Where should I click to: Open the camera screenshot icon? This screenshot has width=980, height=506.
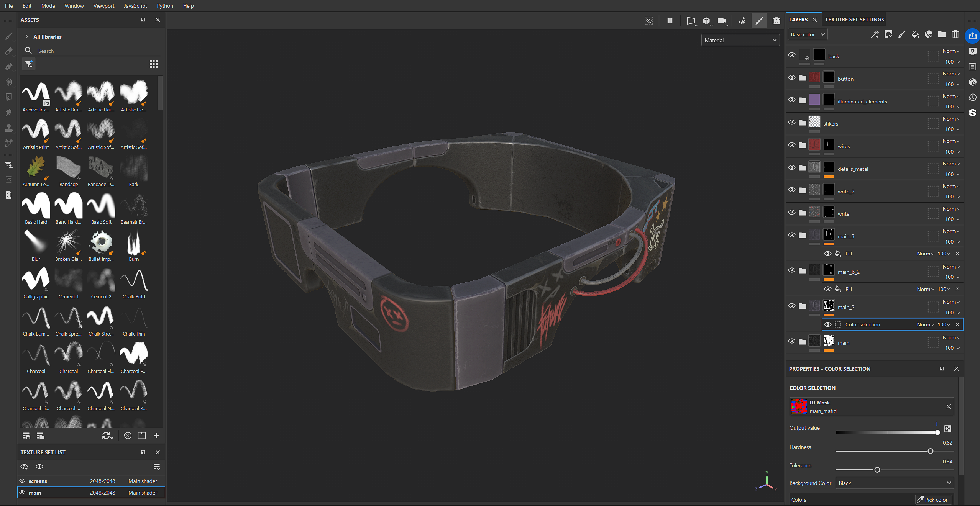coord(776,21)
